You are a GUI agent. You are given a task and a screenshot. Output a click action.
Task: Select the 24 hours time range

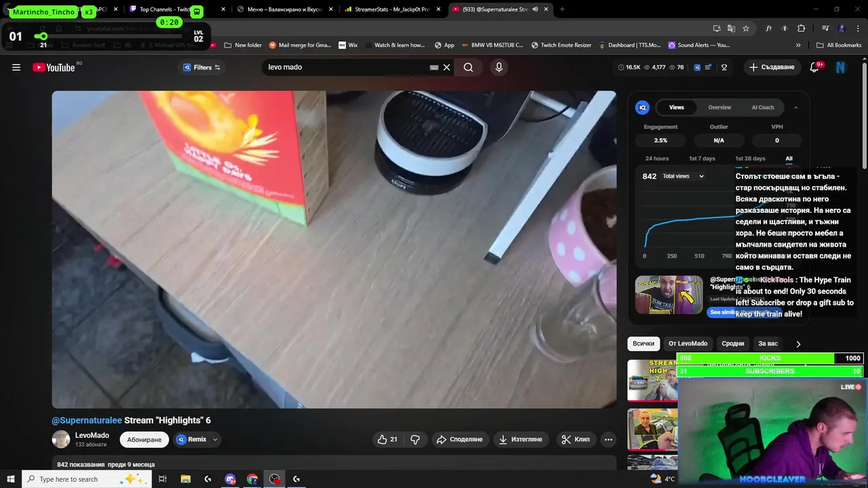pyautogui.click(x=657, y=159)
